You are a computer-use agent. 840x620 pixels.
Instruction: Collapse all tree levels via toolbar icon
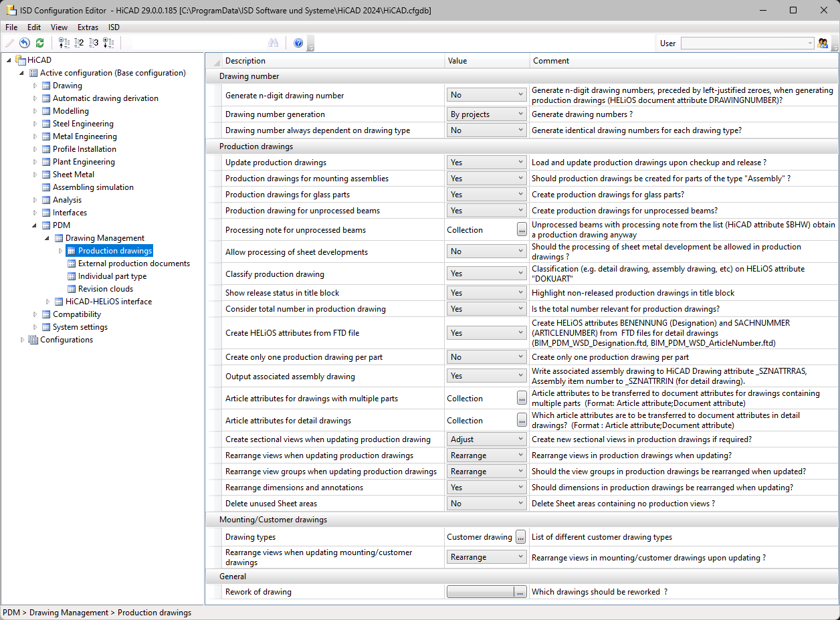64,43
